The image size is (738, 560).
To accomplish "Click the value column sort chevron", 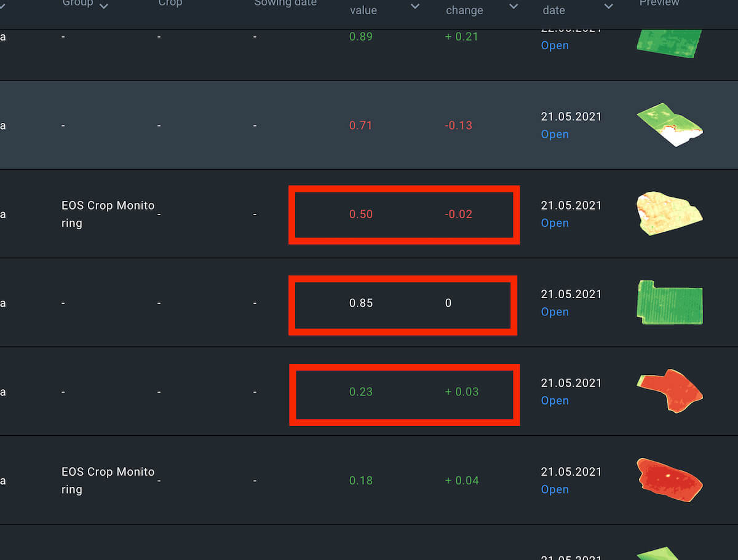I will point(415,7).
